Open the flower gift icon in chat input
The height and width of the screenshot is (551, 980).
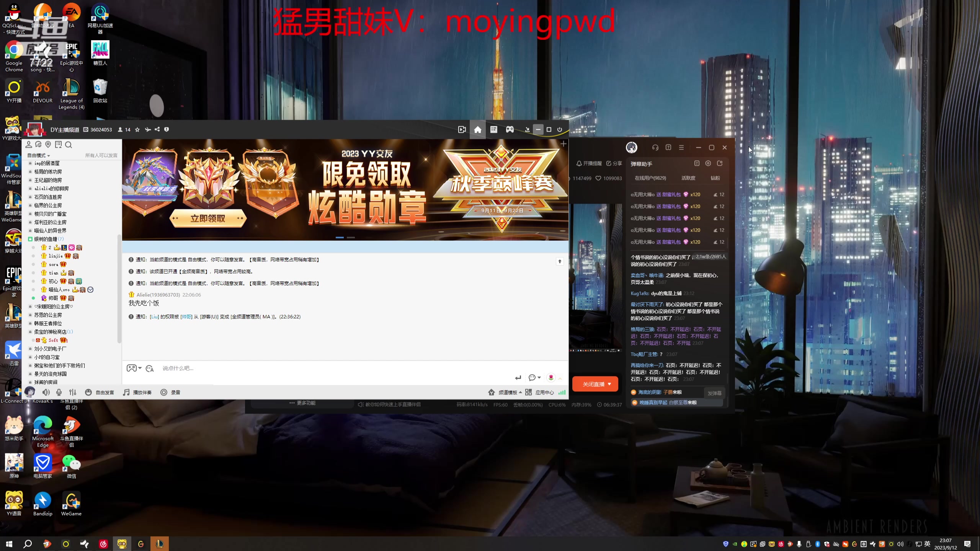[551, 378]
